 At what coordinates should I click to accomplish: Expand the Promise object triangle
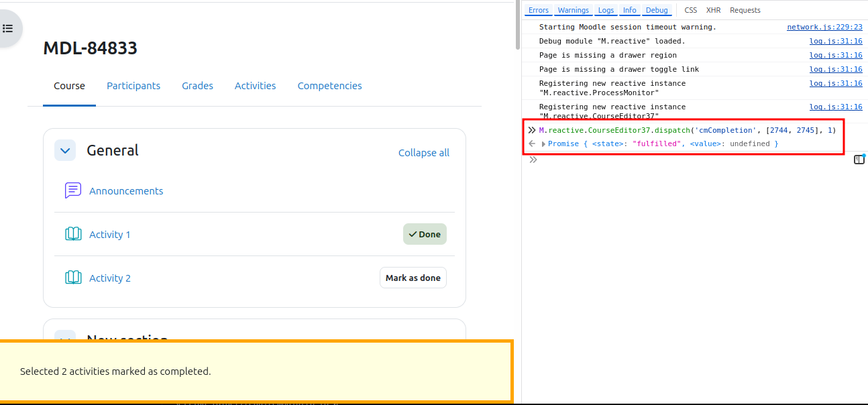click(543, 144)
